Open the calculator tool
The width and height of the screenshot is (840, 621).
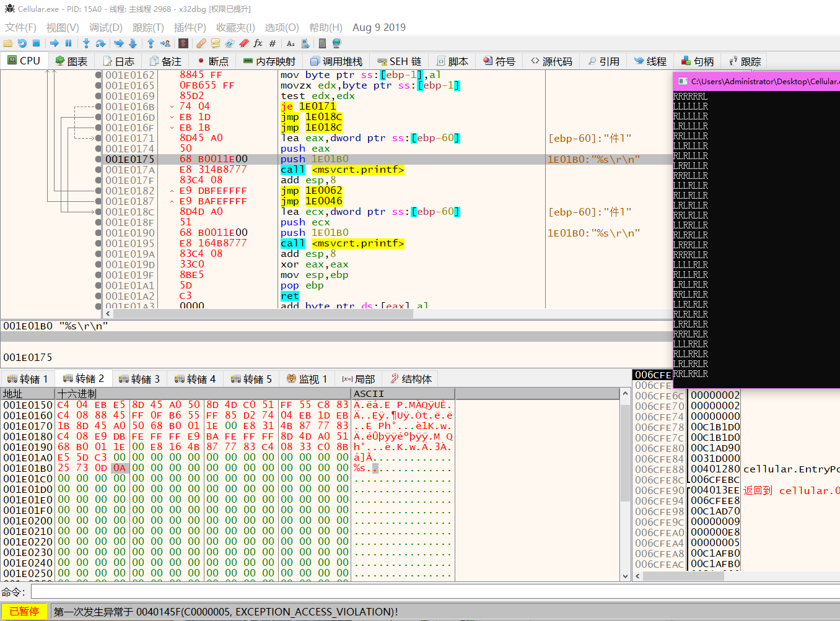[x=322, y=43]
